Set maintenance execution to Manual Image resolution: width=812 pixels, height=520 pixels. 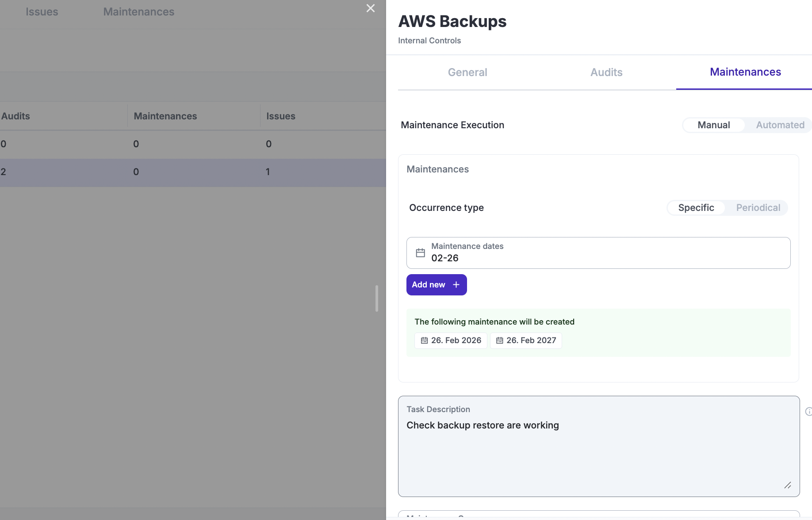pyautogui.click(x=713, y=125)
